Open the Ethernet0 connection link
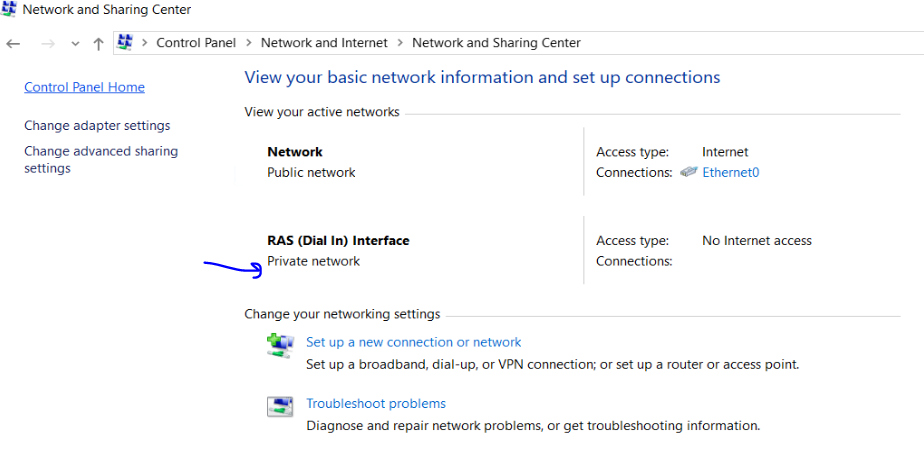 731,173
